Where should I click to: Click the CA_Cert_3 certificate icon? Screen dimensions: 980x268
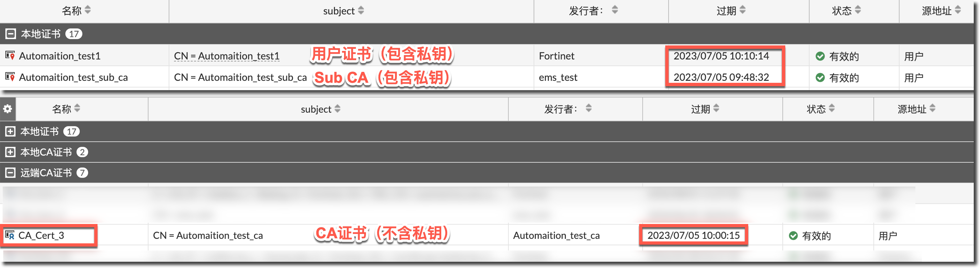(10, 235)
